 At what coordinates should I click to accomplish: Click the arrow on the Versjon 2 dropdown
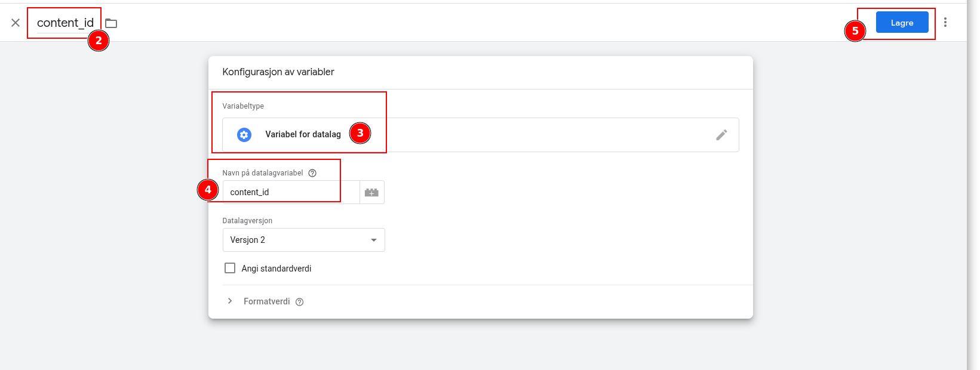coord(374,240)
